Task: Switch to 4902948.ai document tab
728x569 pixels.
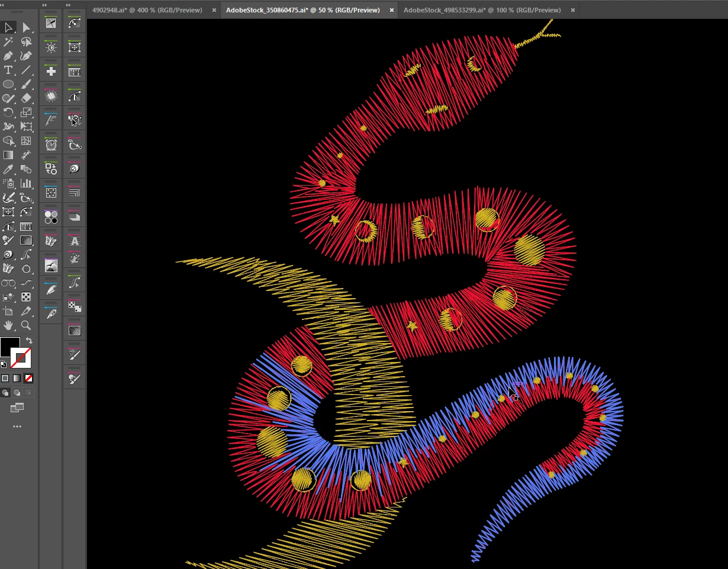Action: (x=147, y=10)
